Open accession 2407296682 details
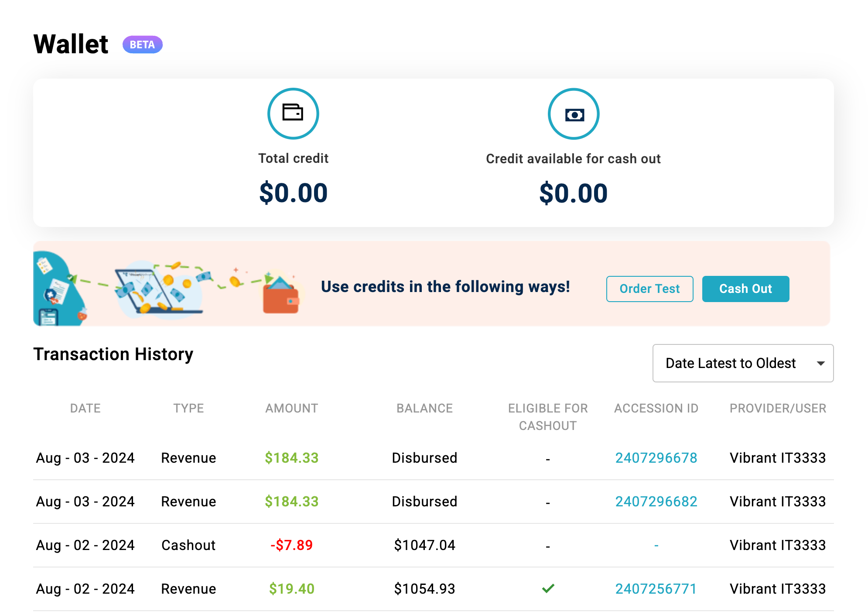The height and width of the screenshot is (612, 868). (656, 501)
